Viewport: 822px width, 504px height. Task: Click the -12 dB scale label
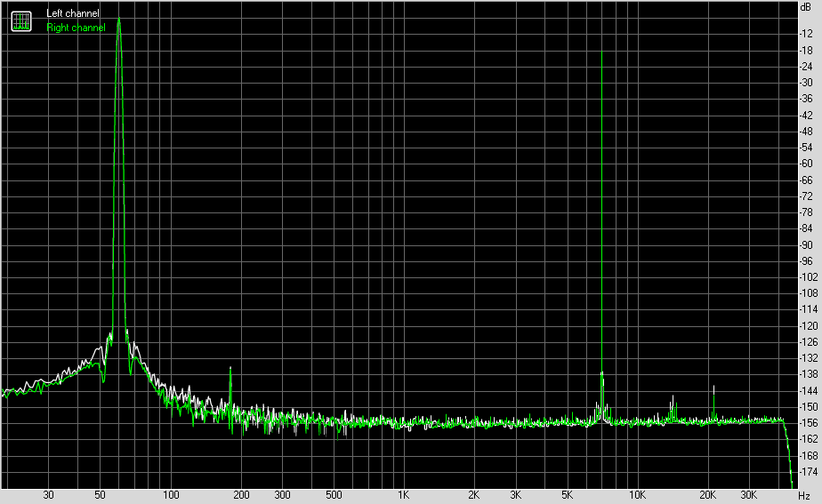tap(806, 34)
